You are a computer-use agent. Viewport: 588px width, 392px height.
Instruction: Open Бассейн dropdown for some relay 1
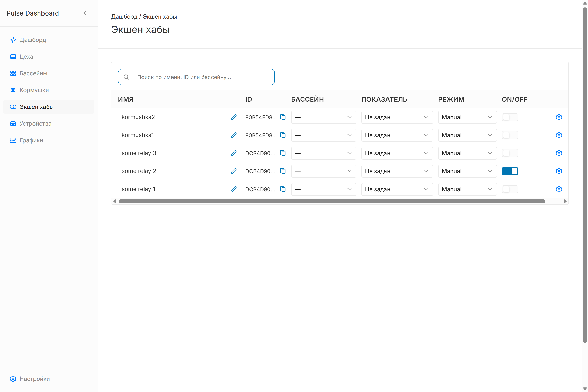(x=323, y=189)
